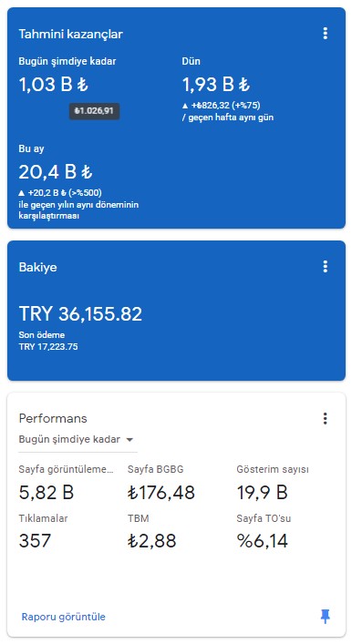
Task: Click the TBM value ₺2,88
Action: [151, 540]
